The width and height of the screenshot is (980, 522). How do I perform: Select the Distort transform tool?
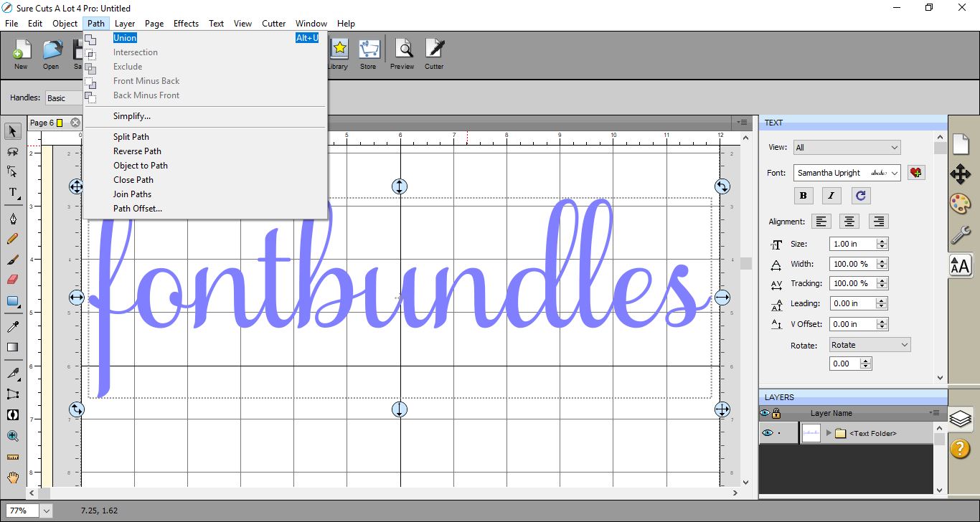(13, 394)
